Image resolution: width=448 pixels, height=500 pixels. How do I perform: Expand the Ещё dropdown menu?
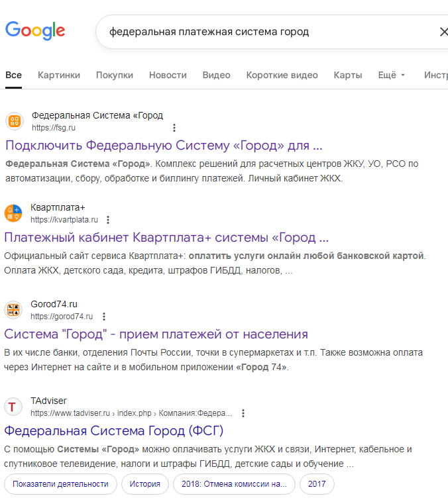coord(391,75)
